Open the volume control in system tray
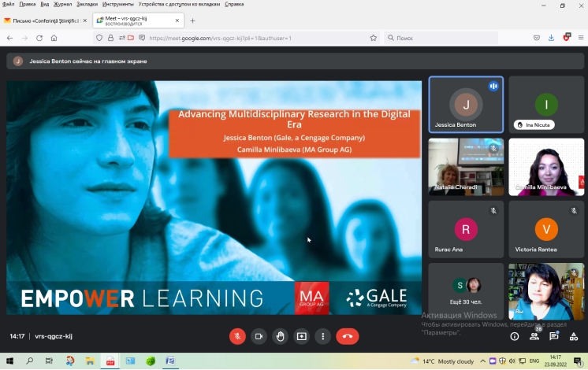Screen dimensions: 588x370 coord(512,361)
